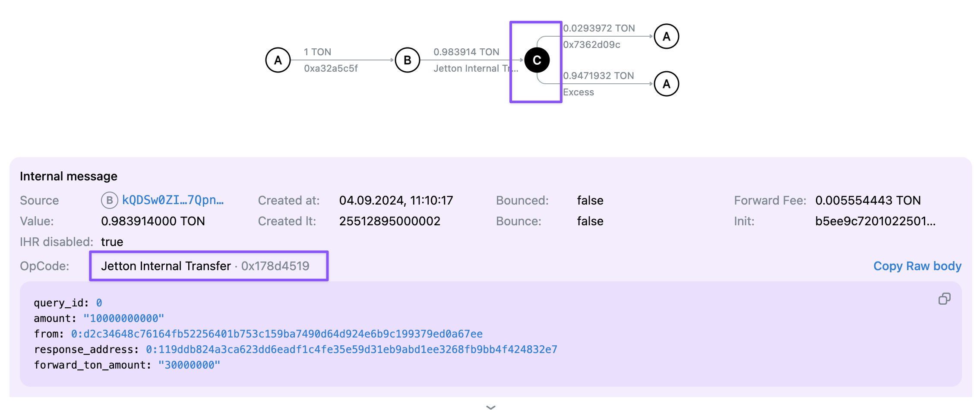Viewport: 980px width, 410px height.
Task: Expand the panel using the bottom chevron
Action: click(490, 407)
